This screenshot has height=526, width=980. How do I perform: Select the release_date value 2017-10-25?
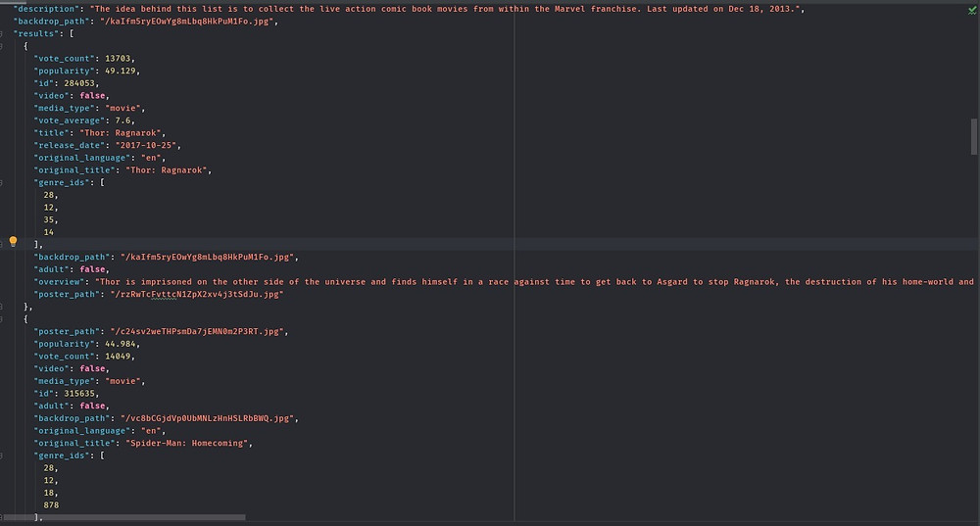tap(146, 145)
